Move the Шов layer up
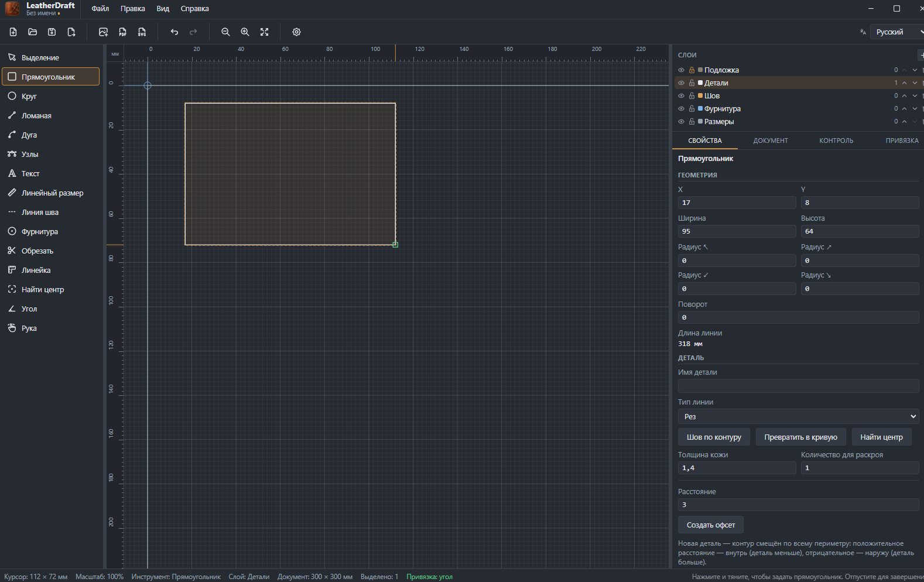Image resolution: width=924 pixels, height=582 pixels. click(x=905, y=96)
